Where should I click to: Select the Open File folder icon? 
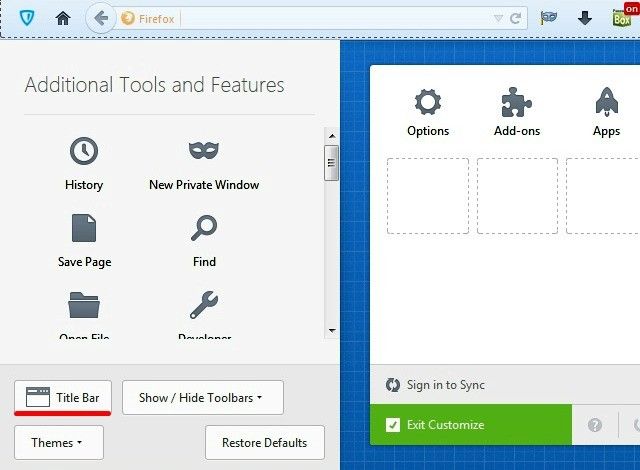click(x=84, y=305)
